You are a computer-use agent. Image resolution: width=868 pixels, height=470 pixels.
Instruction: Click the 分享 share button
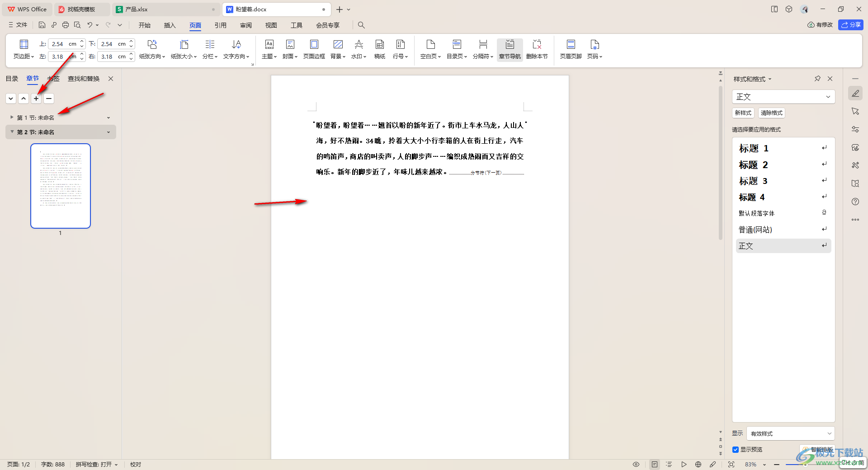point(850,25)
